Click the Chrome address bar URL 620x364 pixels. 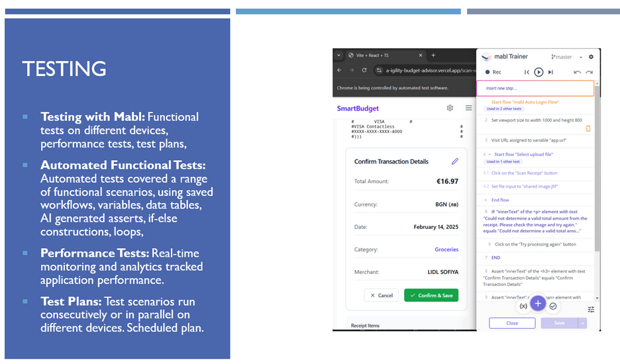[x=431, y=70]
